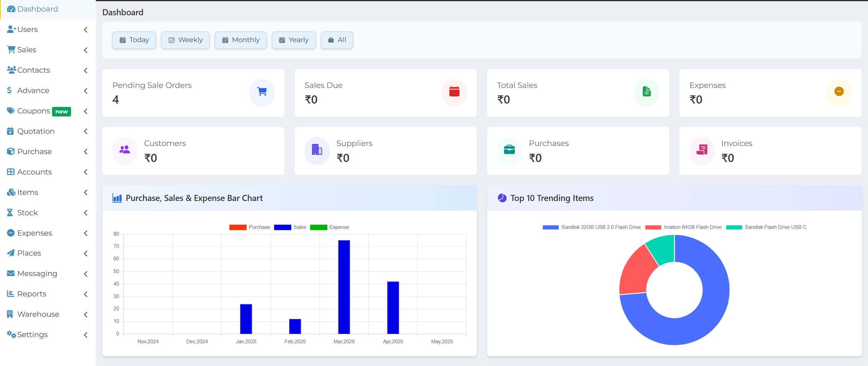This screenshot has height=366, width=868.
Task: Expand the Items section chevron
Action: [x=85, y=192]
